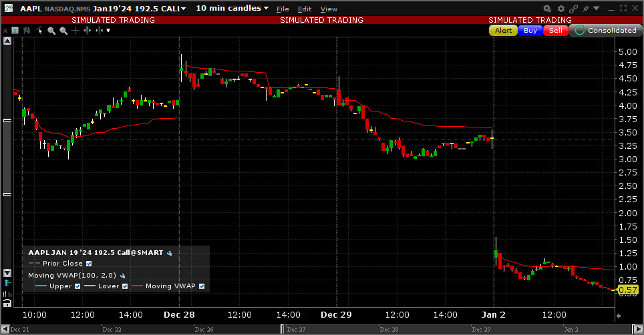
Task: Activate the crosshair cursor tool
Action: point(75,30)
